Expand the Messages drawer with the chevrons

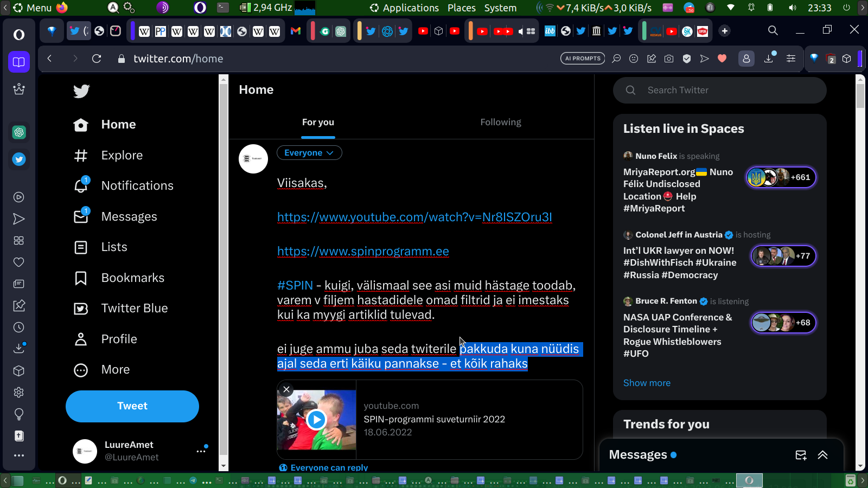823,455
